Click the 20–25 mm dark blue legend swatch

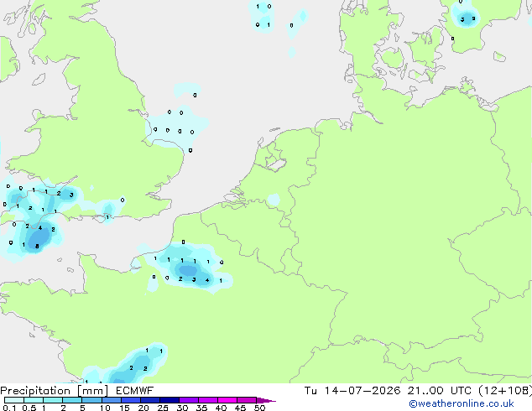click(150, 400)
